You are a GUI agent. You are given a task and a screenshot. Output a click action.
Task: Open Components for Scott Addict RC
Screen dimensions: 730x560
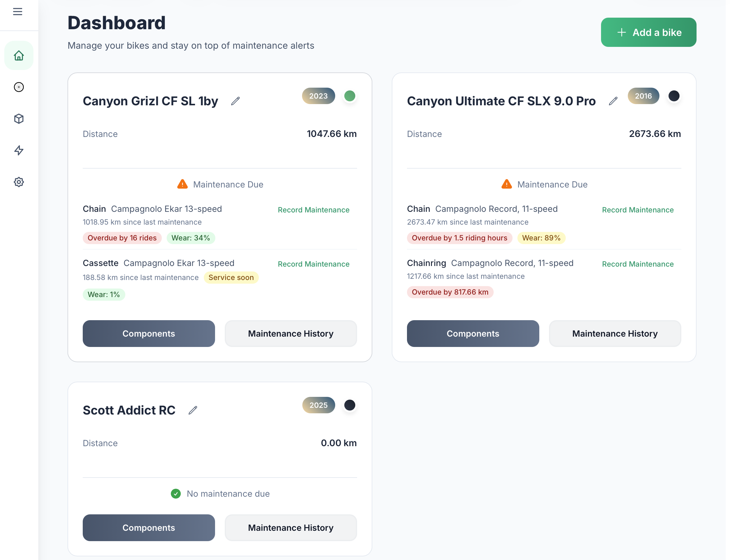(149, 528)
